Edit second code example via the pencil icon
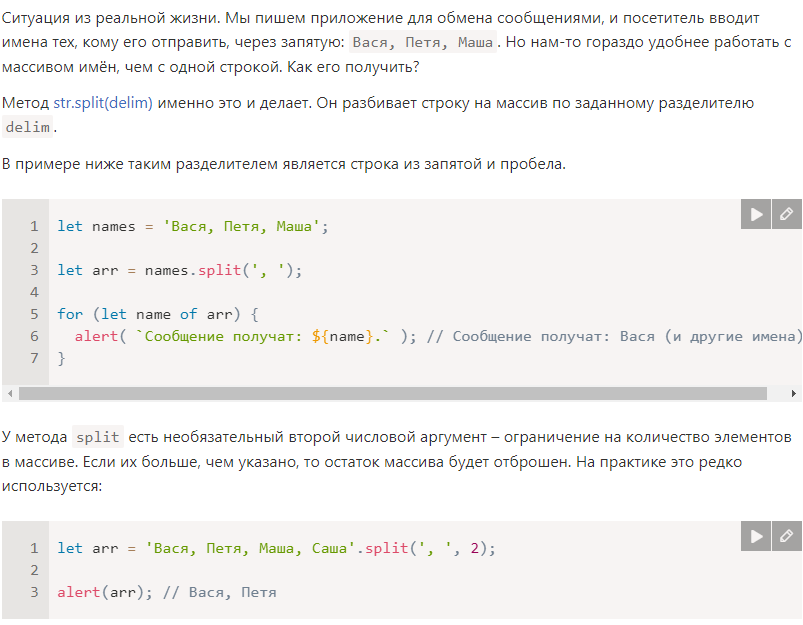The image size is (803, 625). click(x=787, y=536)
